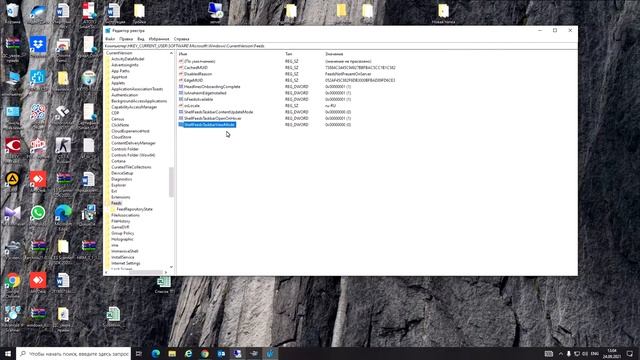Viewport: 640px width, 360px height.
Task: Select the GameDVR key in the tree
Action: tap(120, 227)
